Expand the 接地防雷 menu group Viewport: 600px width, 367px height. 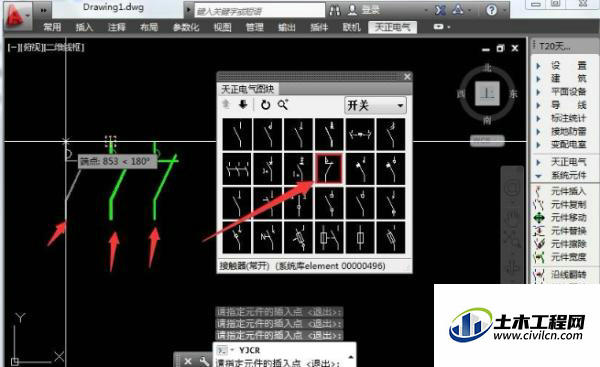(x=539, y=132)
